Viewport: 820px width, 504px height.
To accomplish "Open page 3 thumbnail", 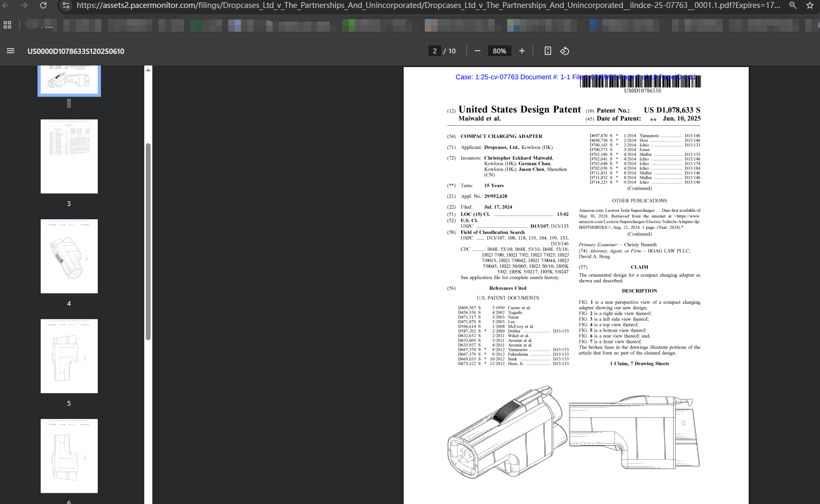I will [x=69, y=156].
